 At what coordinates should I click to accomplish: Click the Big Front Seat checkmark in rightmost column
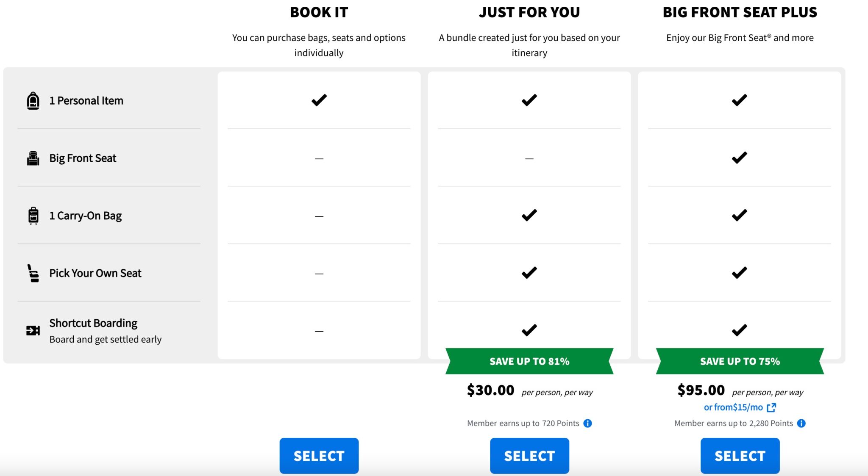pyautogui.click(x=740, y=158)
